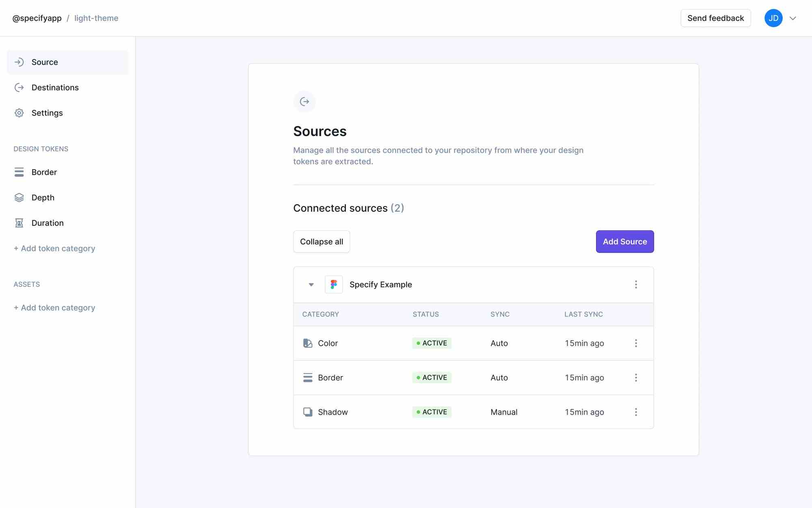Open the three-dot menu for Border row
Viewport: 812px width, 508px height.
(636, 378)
